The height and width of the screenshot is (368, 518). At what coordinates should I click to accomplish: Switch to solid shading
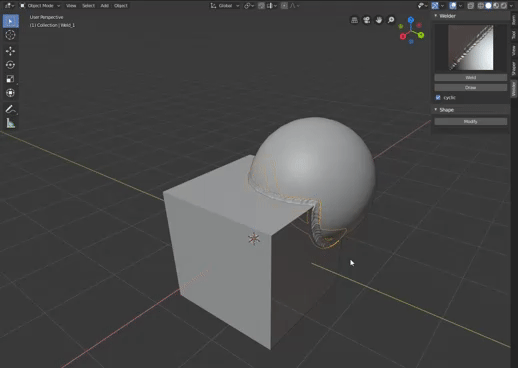coord(488,5)
